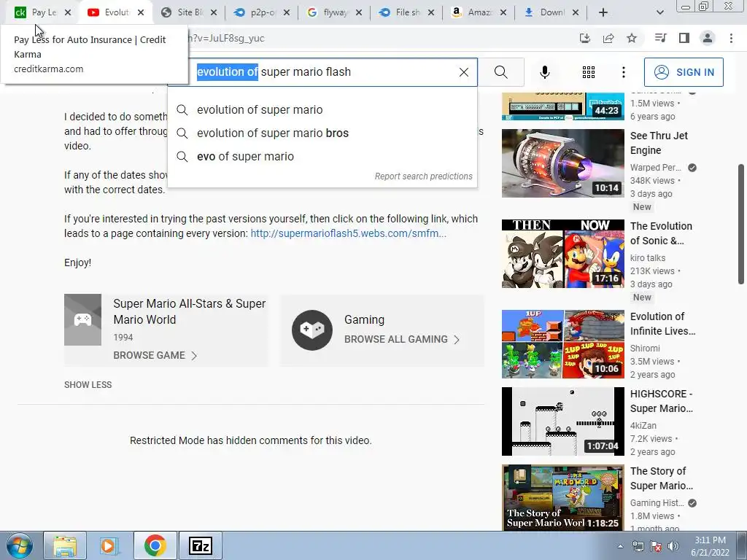The height and width of the screenshot is (560, 747).
Task: Click SHOW LESS under the description
Action: (x=88, y=385)
